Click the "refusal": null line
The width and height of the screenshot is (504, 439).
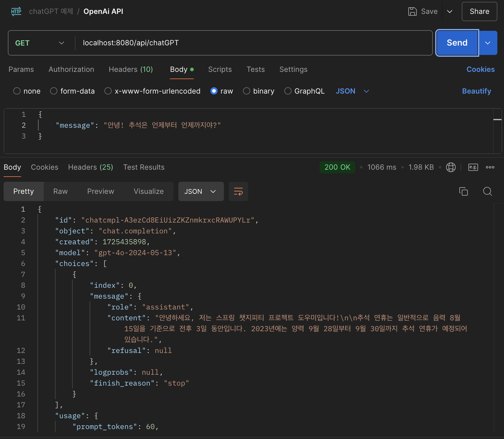click(x=139, y=351)
